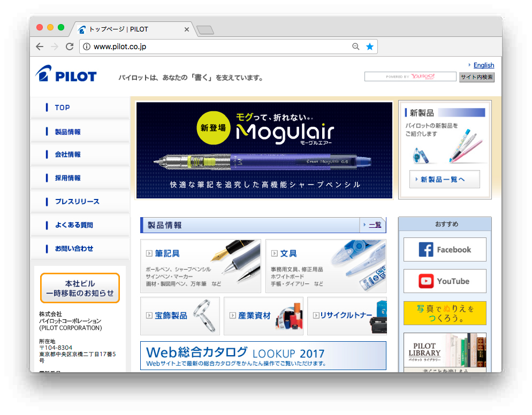
Task: Click the 新登場 yellow badge
Action: point(213,128)
